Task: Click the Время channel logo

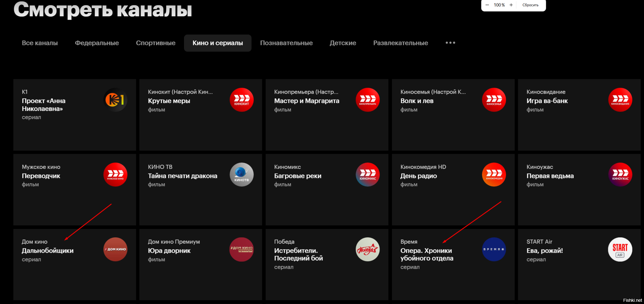Action: tap(494, 249)
